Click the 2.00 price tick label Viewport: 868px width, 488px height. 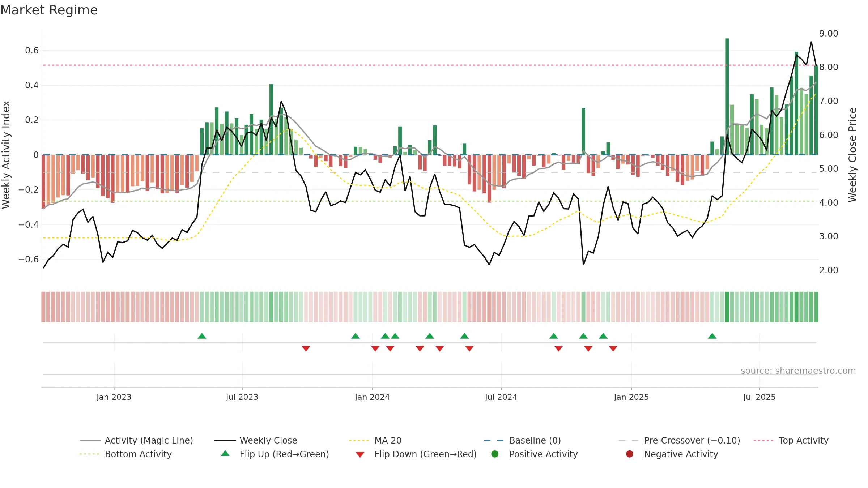click(829, 270)
